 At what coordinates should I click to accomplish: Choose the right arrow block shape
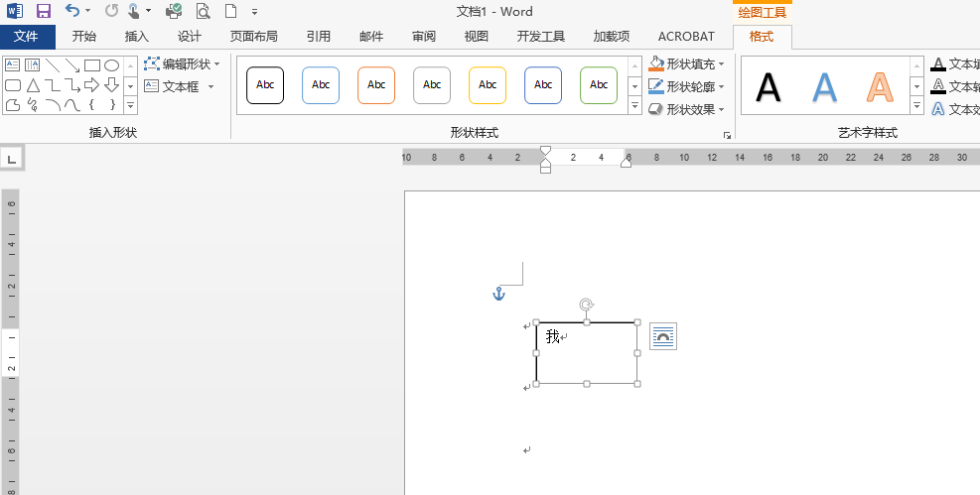[91, 85]
